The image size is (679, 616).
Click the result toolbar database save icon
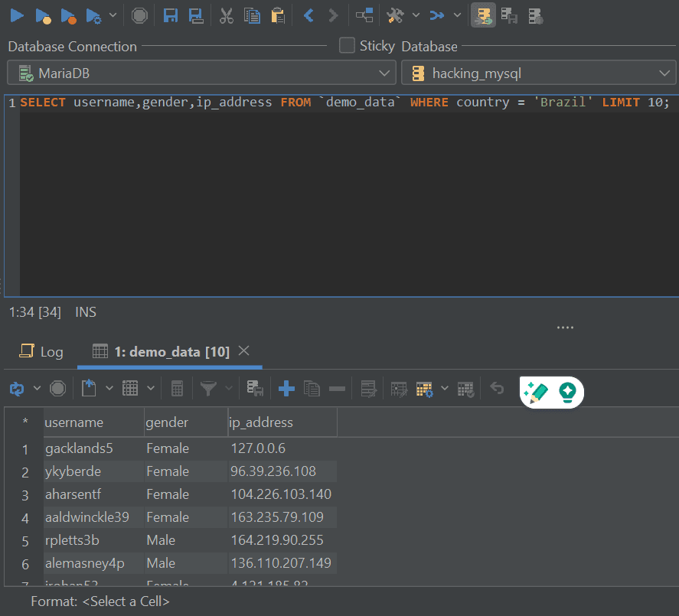(x=255, y=388)
